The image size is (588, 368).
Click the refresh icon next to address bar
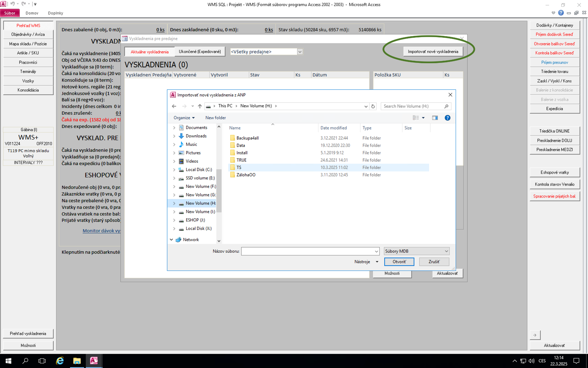[373, 106]
